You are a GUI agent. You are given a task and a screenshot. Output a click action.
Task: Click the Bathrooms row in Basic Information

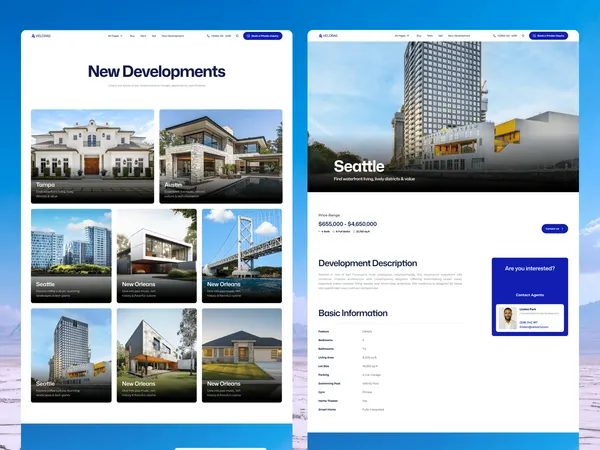point(390,349)
